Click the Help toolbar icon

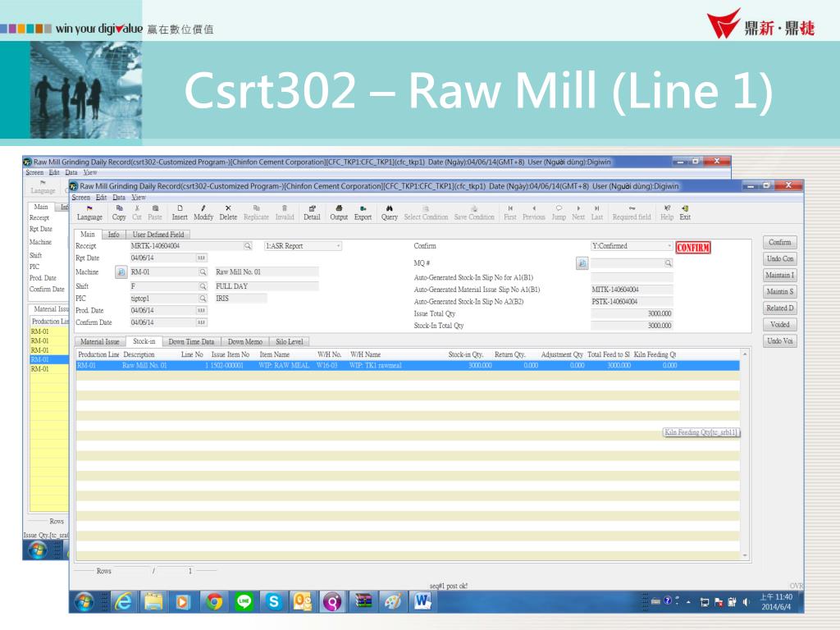click(x=666, y=212)
